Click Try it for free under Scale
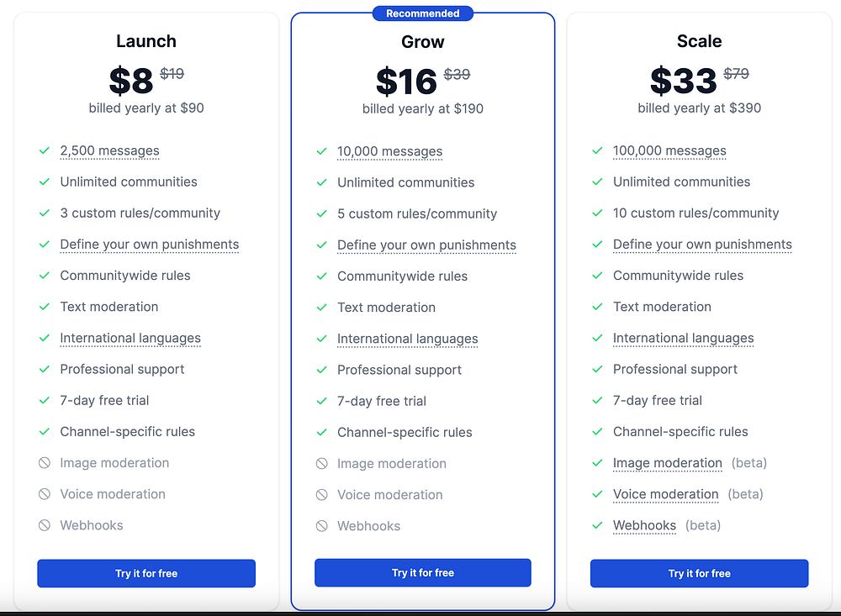The width and height of the screenshot is (841, 616). [x=699, y=573]
